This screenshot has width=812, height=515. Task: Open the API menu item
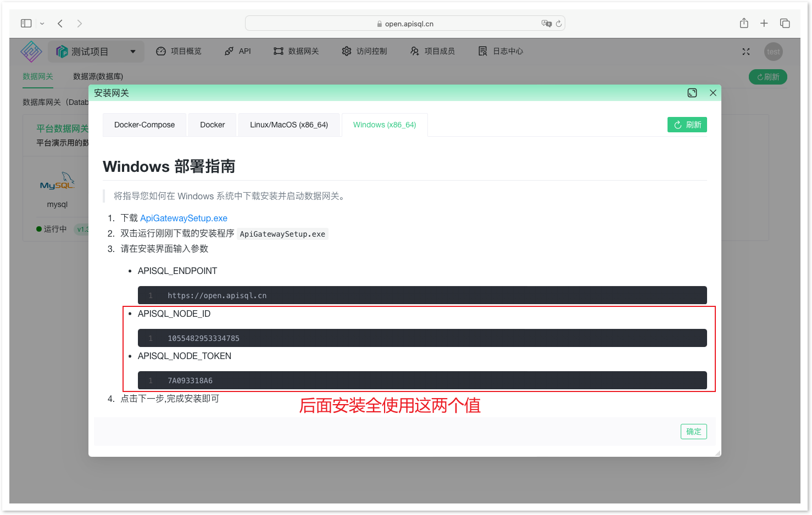pos(237,51)
